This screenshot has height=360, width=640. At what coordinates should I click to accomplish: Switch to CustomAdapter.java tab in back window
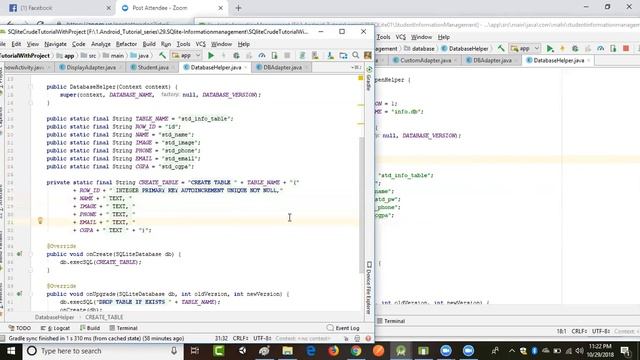425,60
